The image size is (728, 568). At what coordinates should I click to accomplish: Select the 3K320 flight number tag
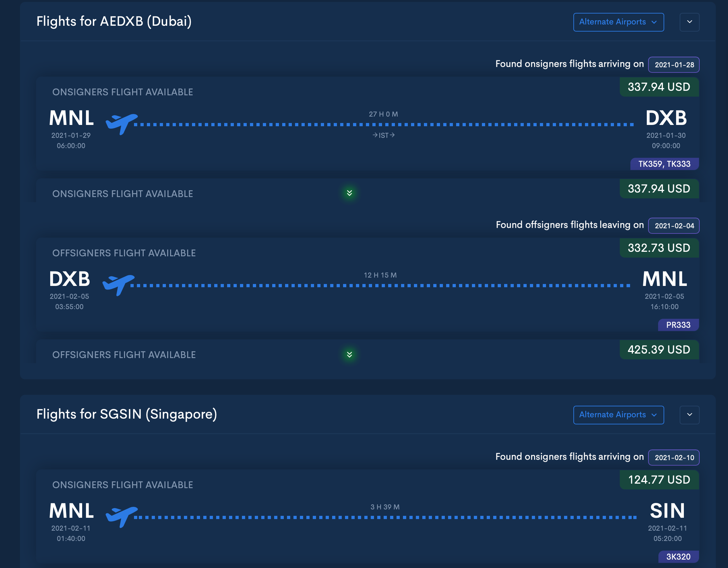[x=678, y=557]
